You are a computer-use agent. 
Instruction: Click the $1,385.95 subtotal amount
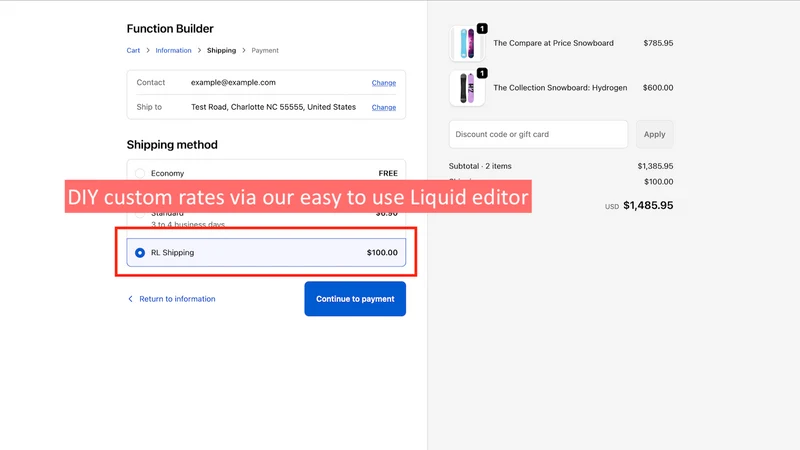pos(655,166)
